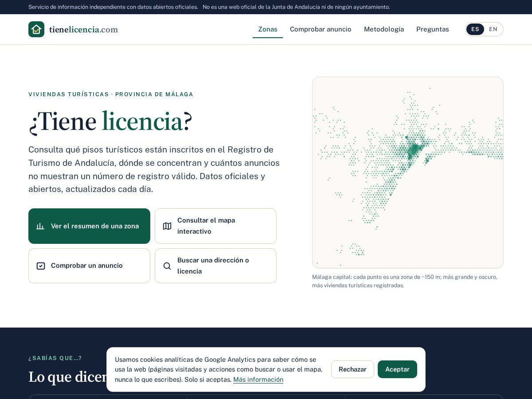Click the tienelicencia.com brand name text
This screenshot has height=399, width=532.
[x=83, y=30]
